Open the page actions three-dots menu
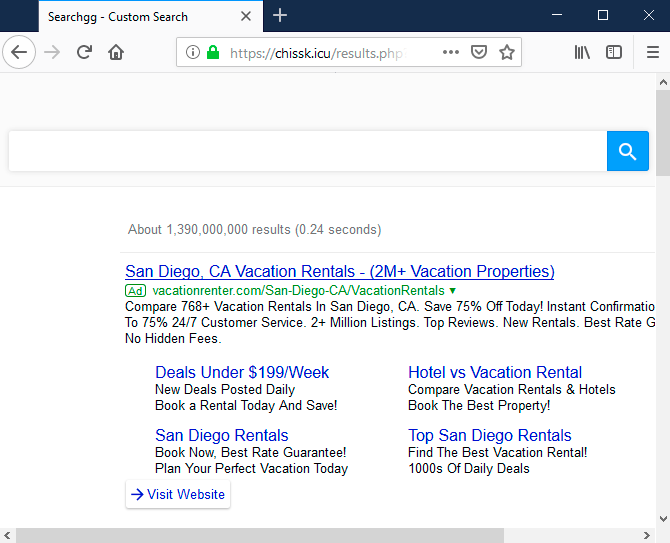The height and width of the screenshot is (543, 670). pos(451,52)
